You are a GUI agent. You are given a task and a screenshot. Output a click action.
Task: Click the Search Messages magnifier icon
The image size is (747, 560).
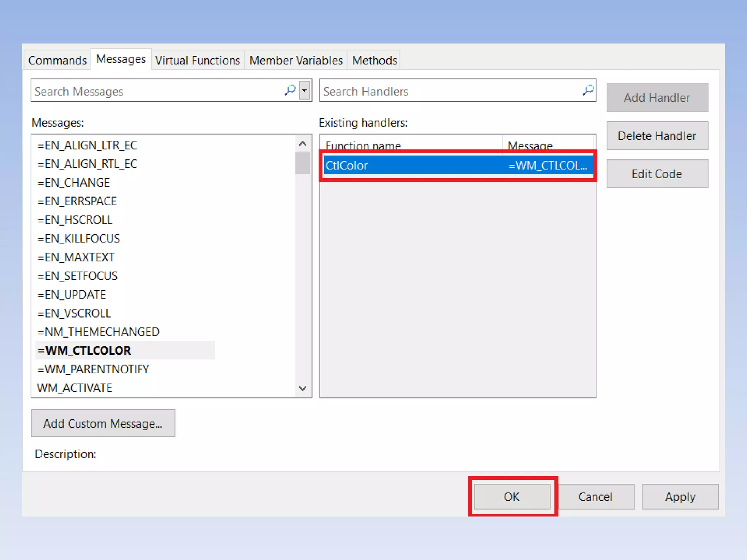(x=290, y=90)
